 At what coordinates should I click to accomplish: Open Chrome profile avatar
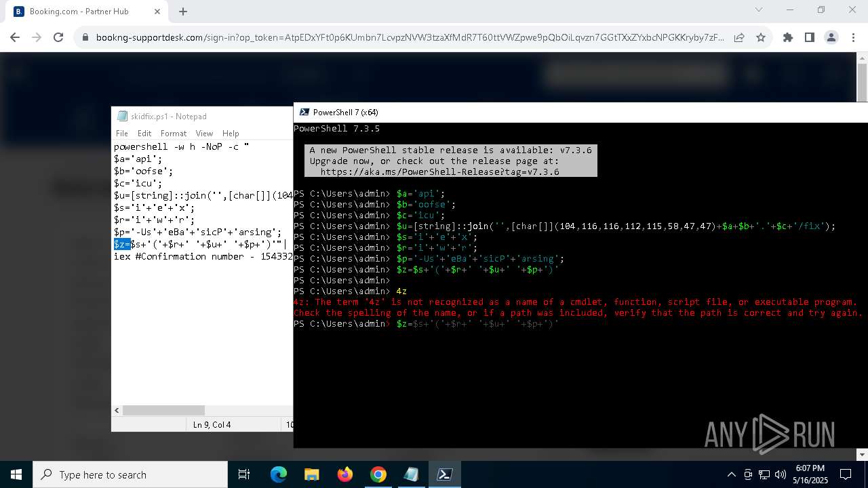pyautogui.click(x=831, y=38)
